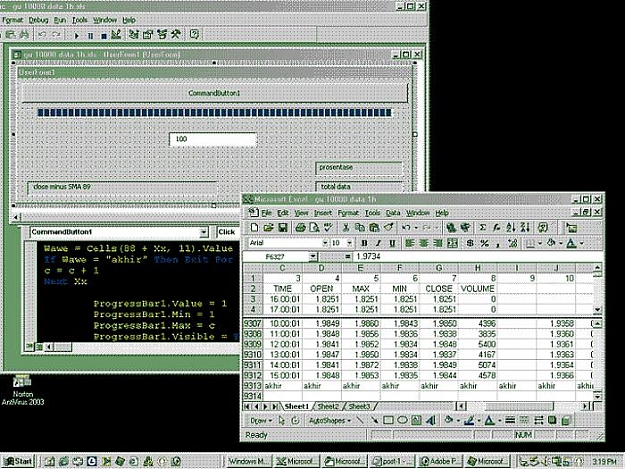Image resolution: width=625 pixels, height=469 pixels.
Task: Open the Undo history dropdown arrow in Excel
Action: point(416,228)
